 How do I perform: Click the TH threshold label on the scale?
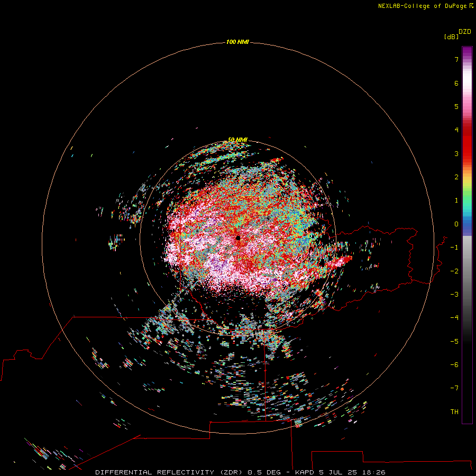[x=454, y=412]
